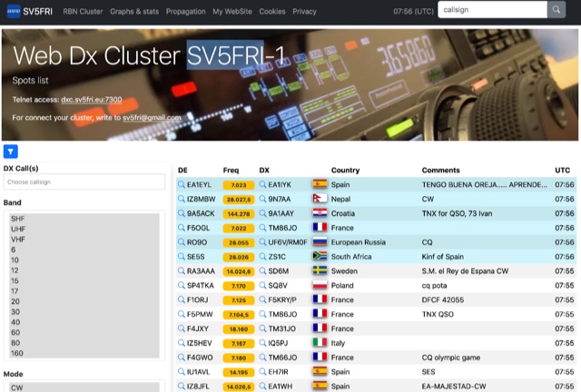This screenshot has width=581, height=392.
Task: Click magnifier icon beside EA1EYL spotter
Action: click(x=182, y=184)
